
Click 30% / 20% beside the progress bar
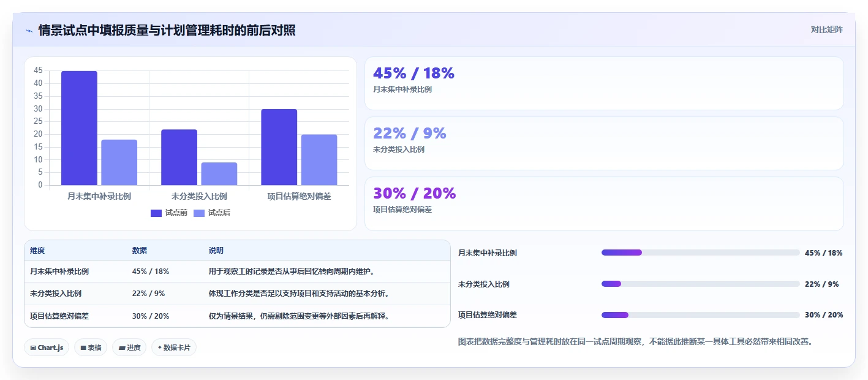824,315
